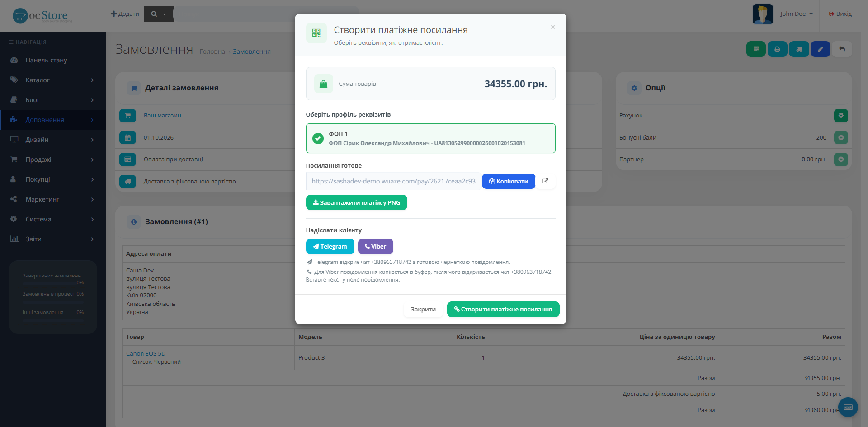Viewport: 868px width, 427px height.
Task: Add bonus points with plus button
Action: pos(841,137)
